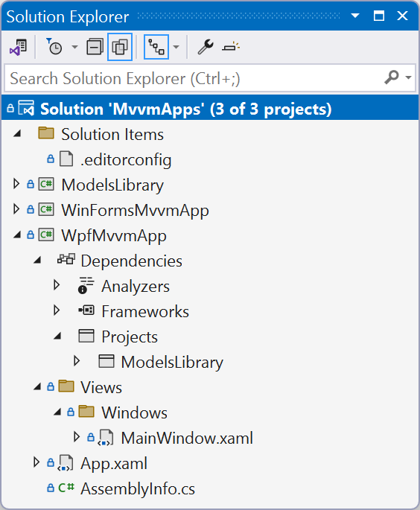This screenshot has width=420, height=510.
Task: Open the Solution Explorer window options menu
Action: click(x=355, y=16)
